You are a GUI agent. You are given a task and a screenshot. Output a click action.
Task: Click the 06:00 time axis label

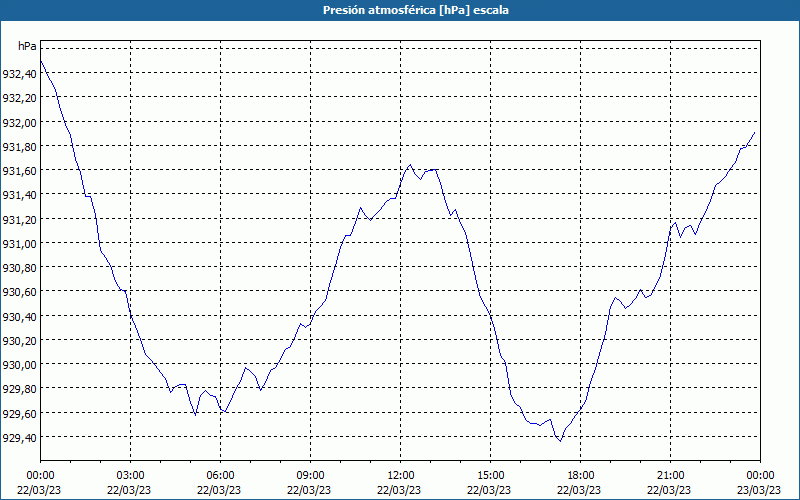220,476
